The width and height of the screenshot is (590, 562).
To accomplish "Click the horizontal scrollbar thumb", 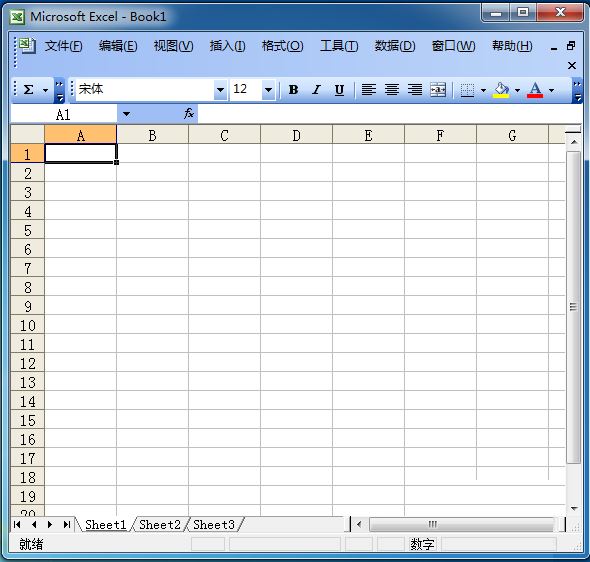I will click(461, 524).
